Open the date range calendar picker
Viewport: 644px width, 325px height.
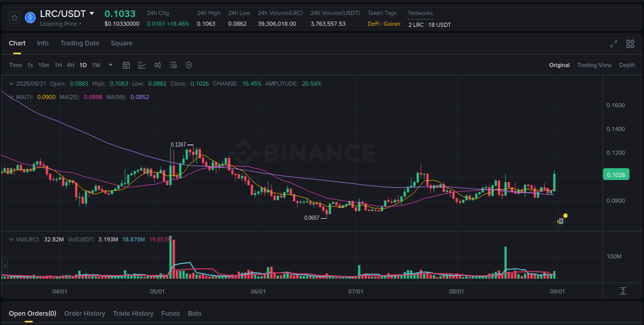point(126,65)
